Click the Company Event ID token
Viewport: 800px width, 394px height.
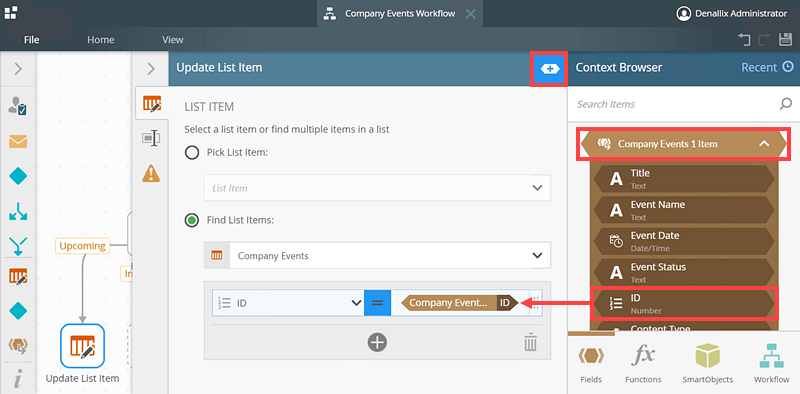point(459,303)
